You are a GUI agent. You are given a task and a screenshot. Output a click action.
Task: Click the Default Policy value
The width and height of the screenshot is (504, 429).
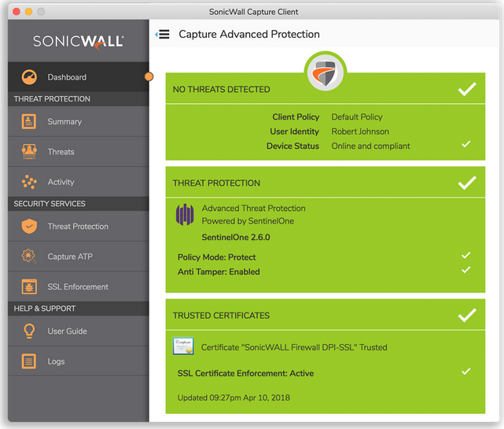(357, 116)
